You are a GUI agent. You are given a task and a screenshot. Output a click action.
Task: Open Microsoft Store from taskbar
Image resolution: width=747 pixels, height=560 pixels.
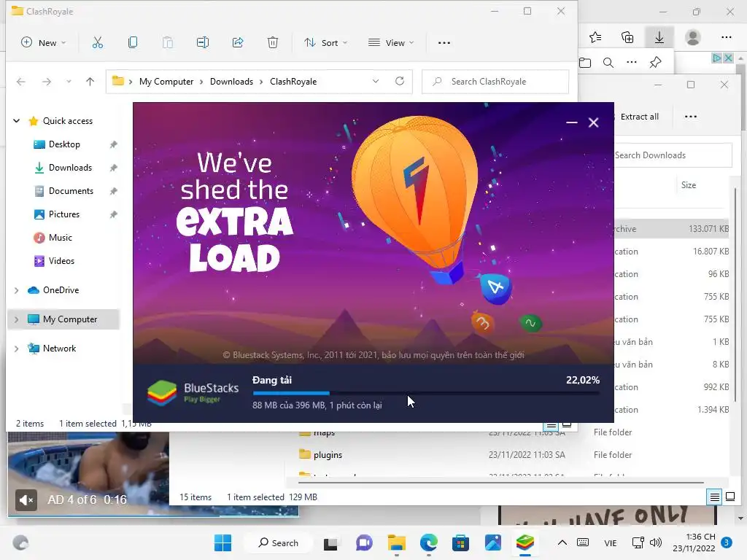(461, 542)
